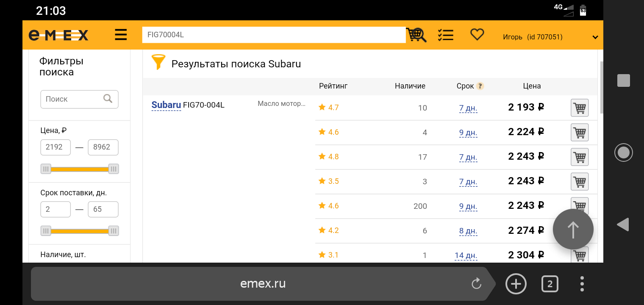The image size is (644, 305).
Task: Open the 8 дн. delivery link
Action: coord(468,231)
